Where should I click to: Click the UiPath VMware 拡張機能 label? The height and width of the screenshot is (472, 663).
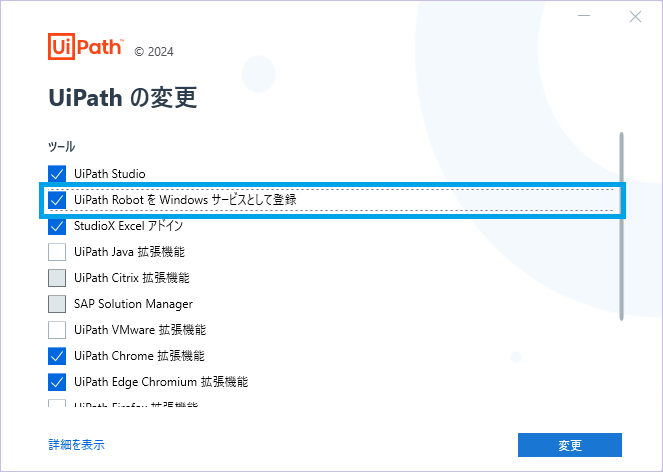coord(140,330)
